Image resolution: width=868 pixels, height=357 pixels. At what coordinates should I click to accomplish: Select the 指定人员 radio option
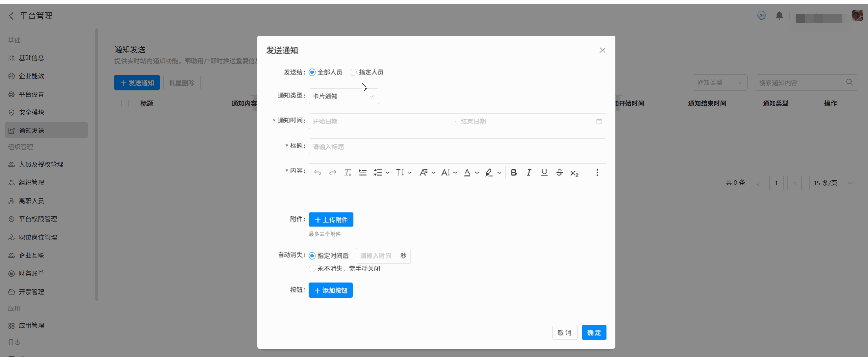pos(353,72)
